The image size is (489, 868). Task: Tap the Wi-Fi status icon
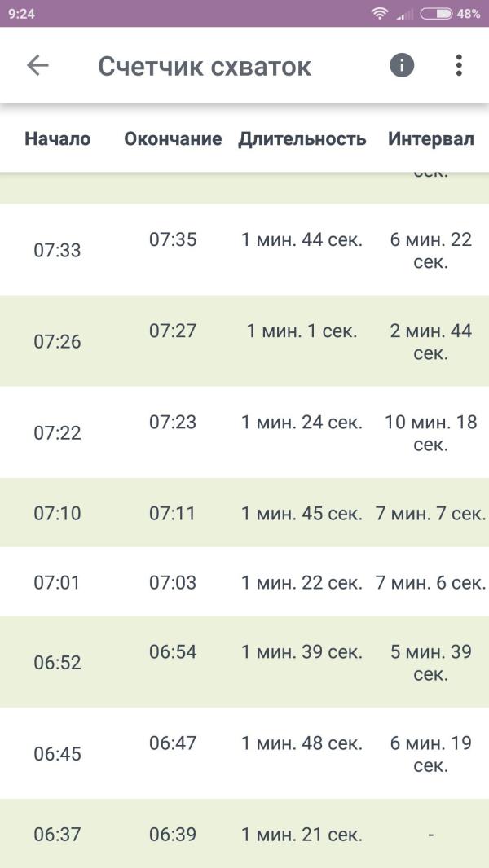click(x=380, y=14)
